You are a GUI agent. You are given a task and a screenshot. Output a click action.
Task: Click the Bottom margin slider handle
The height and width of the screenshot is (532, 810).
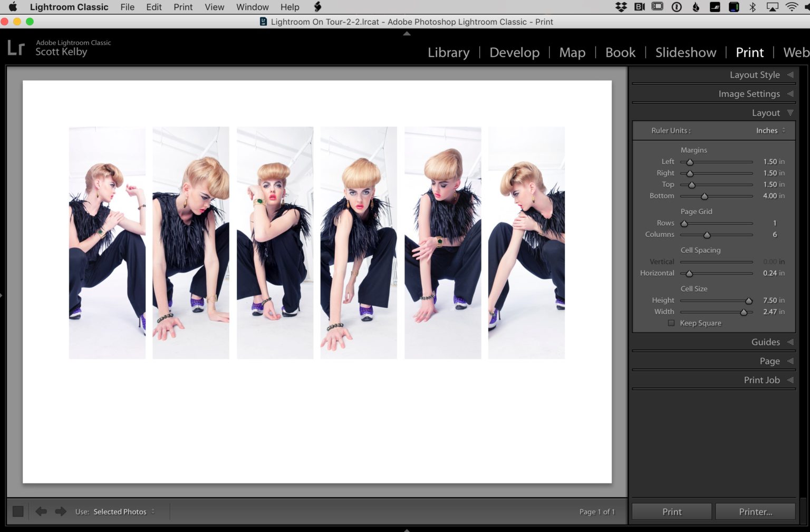pos(705,196)
